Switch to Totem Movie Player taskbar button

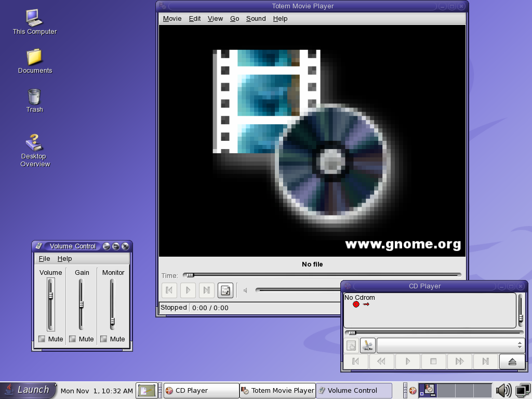pos(277,391)
